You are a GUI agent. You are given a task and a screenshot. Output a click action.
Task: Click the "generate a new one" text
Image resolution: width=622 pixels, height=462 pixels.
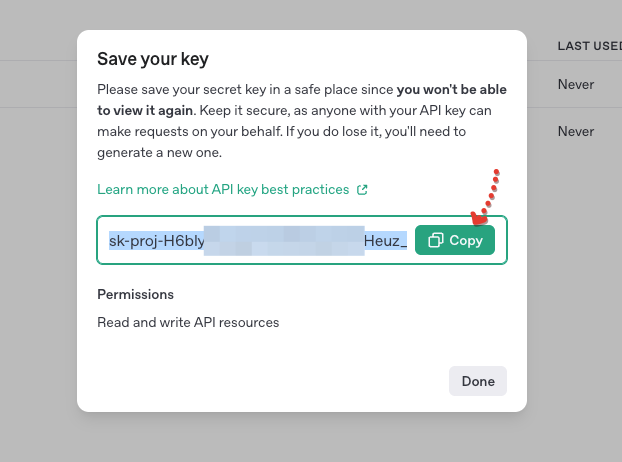coord(159,153)
